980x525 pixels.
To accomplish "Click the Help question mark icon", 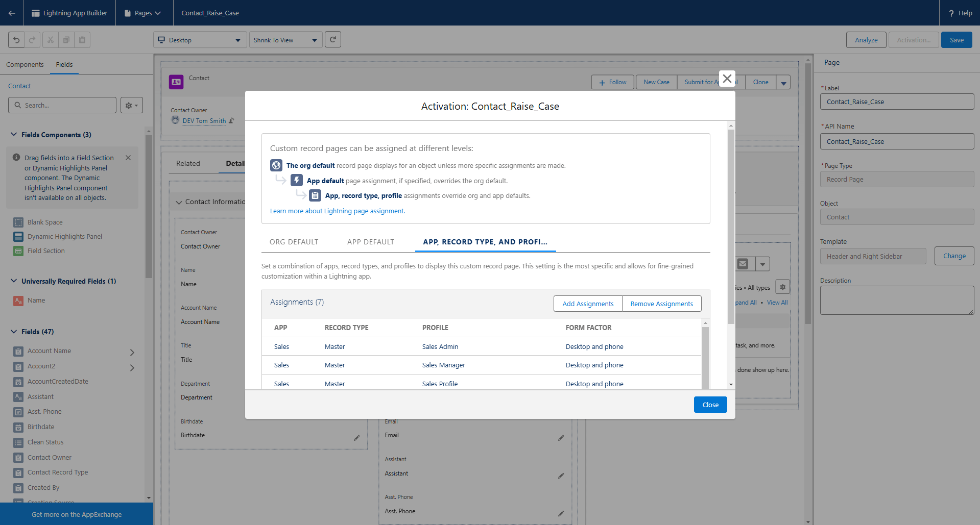I will point(951,13).
